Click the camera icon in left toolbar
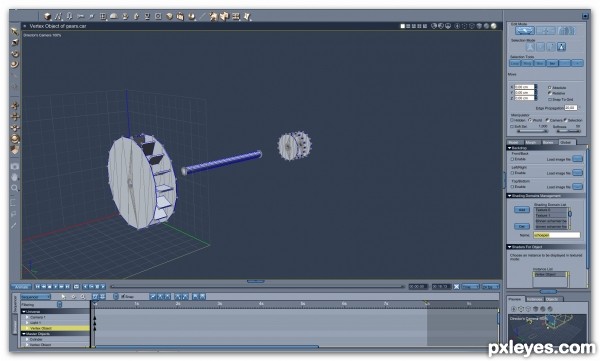Screen dimensions: 600x361 [x=15, y=167]
